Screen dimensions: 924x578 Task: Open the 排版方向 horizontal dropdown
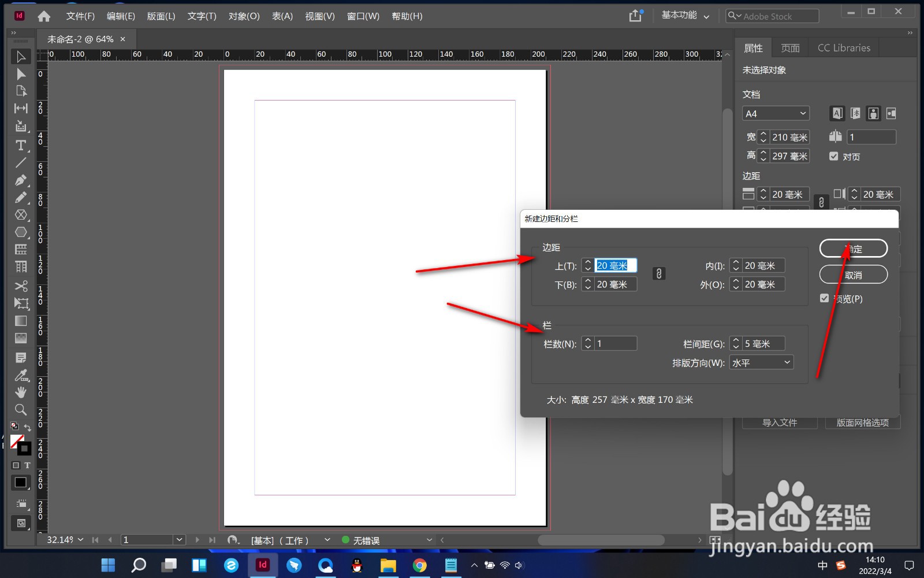[761, 362]
